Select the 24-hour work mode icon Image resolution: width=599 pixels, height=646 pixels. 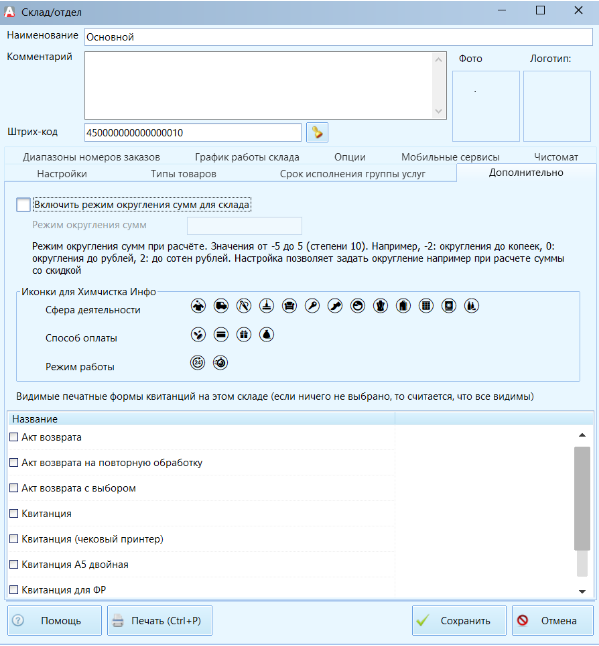198,363
